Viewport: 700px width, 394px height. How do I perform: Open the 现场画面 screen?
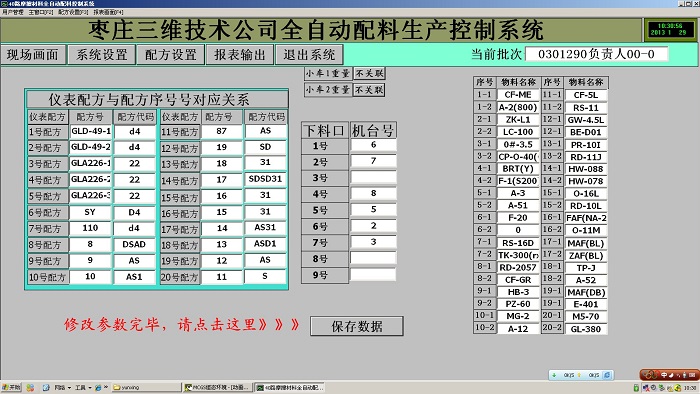click(x=33, y=54)
